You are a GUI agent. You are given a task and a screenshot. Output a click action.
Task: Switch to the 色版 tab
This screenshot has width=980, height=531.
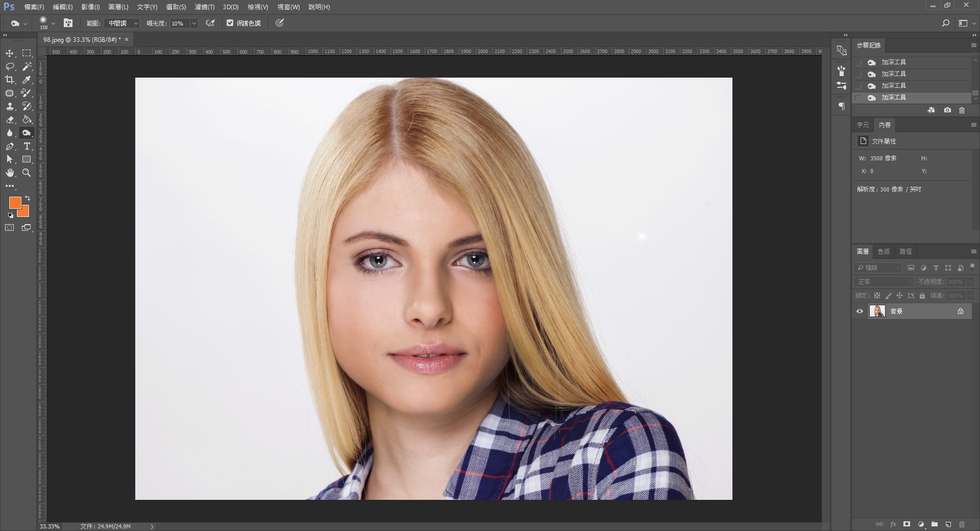click(x=884, y=252)
